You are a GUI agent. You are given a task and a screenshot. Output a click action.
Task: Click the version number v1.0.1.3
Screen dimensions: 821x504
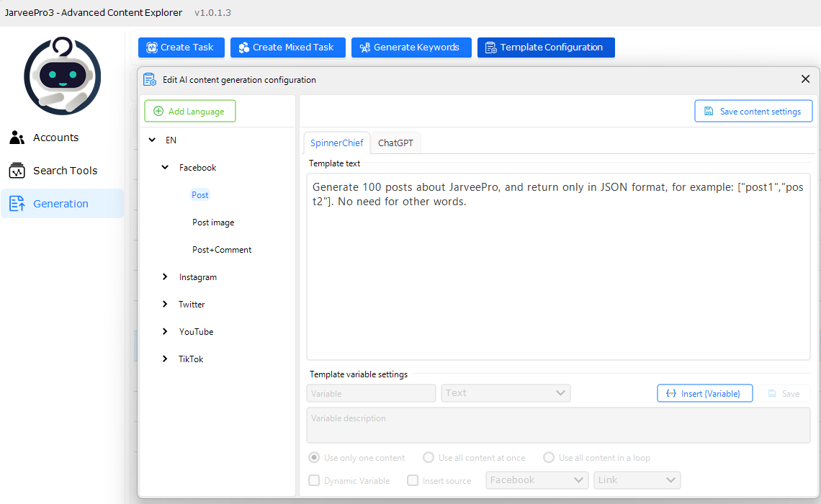[212, 12]
